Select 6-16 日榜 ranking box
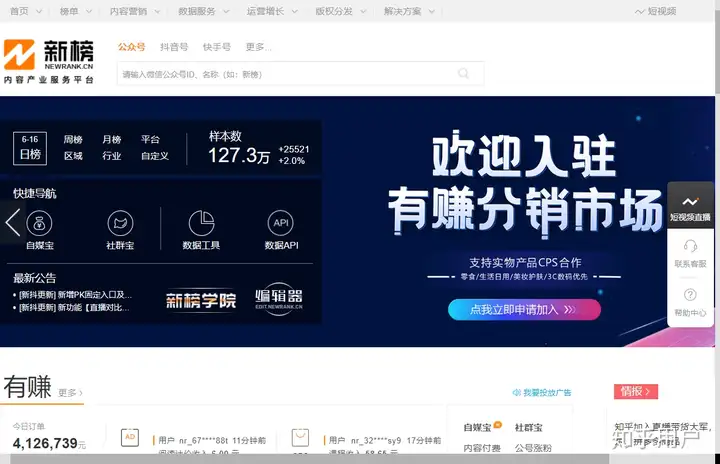 coord(30,148)
